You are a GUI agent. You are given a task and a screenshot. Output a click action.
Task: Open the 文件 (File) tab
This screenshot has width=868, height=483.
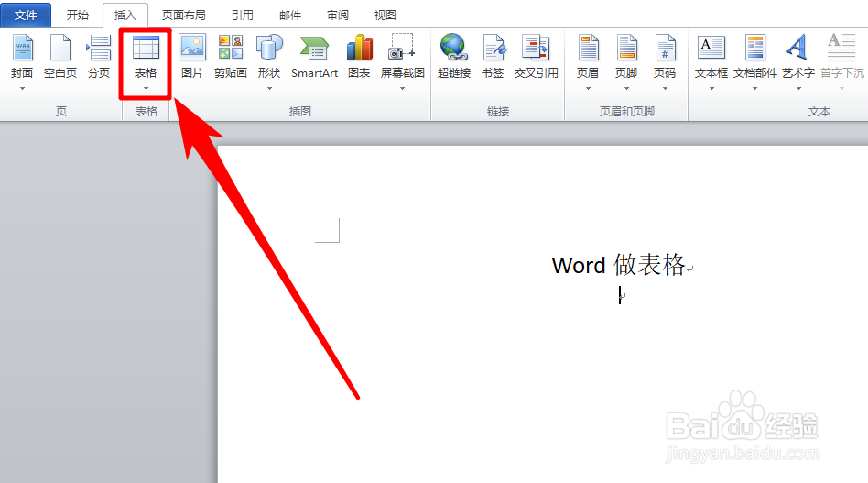click(x=26, y=15)
